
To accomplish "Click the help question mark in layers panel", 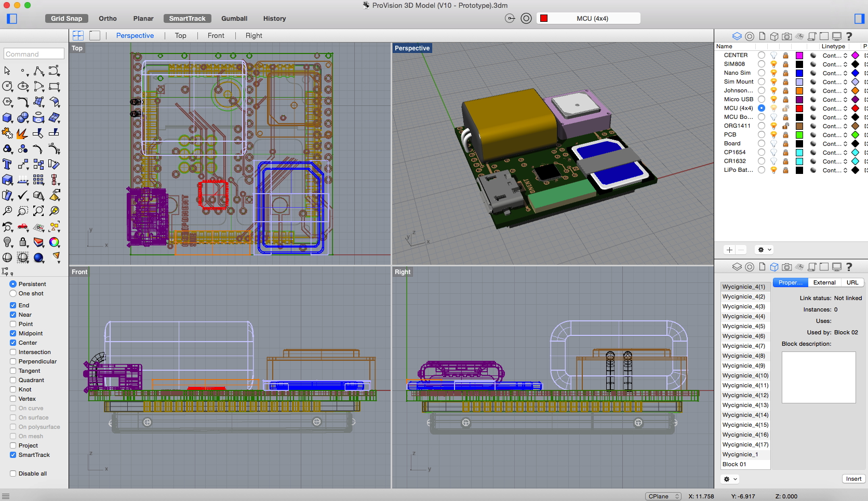I will pos(849,36).
